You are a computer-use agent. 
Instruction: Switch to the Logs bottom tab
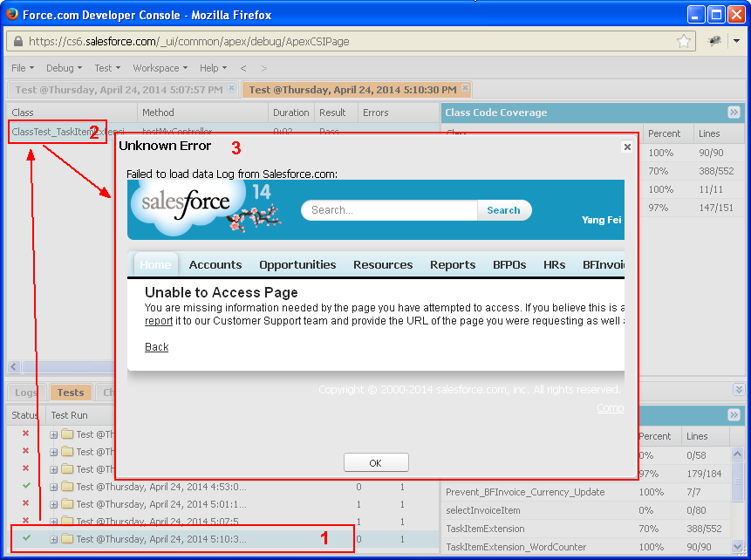[x=26, y=393]
